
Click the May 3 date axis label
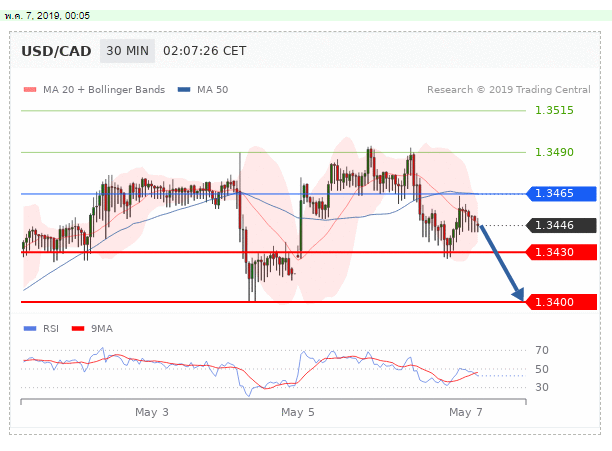click(152, 412)
